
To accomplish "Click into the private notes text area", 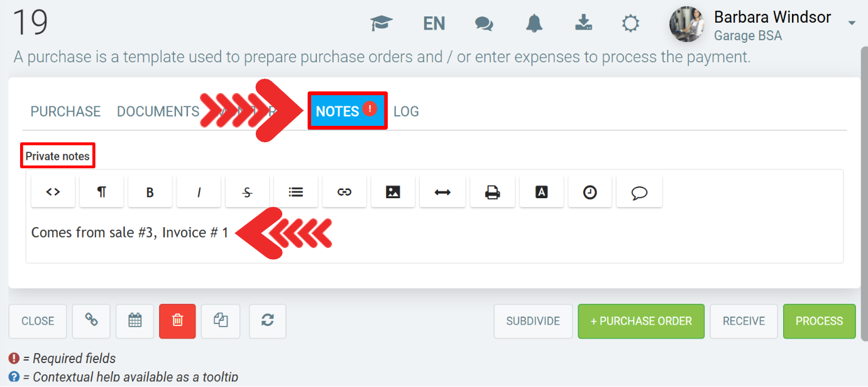I will pyautogui.click(x=434, y=233).
